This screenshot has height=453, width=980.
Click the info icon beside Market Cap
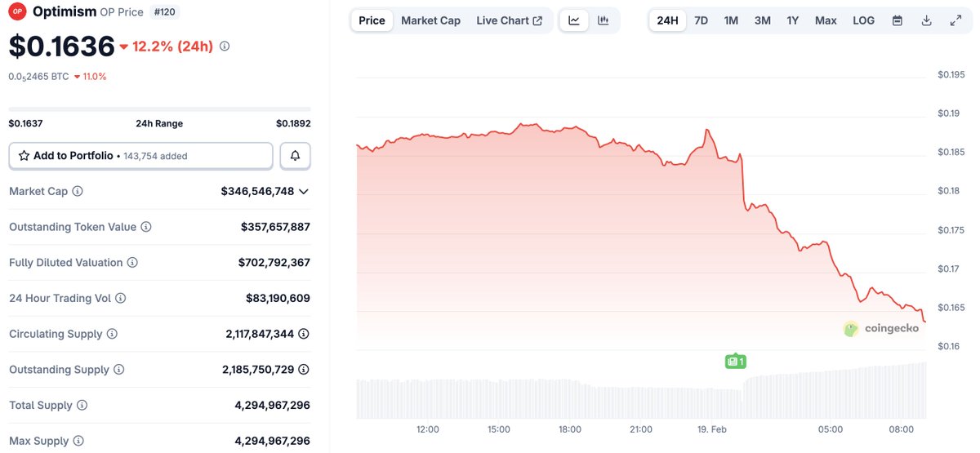point(78,191)
